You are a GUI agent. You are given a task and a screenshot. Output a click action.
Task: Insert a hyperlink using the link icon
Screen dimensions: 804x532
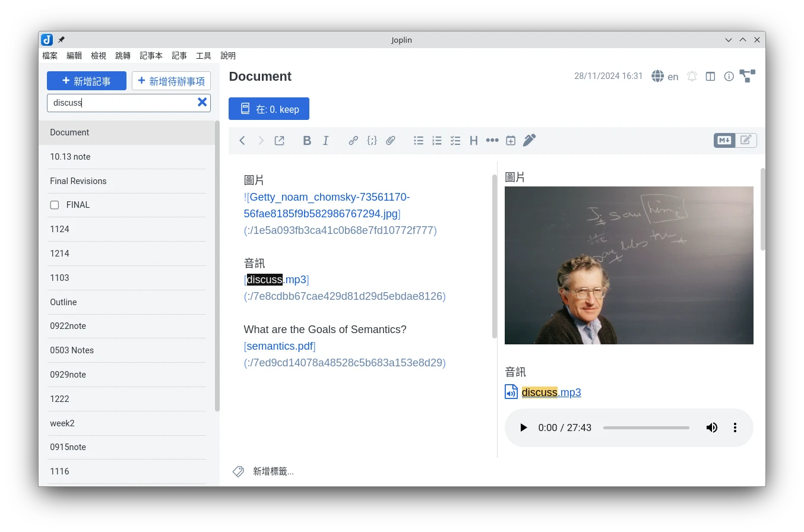(353, 141)
